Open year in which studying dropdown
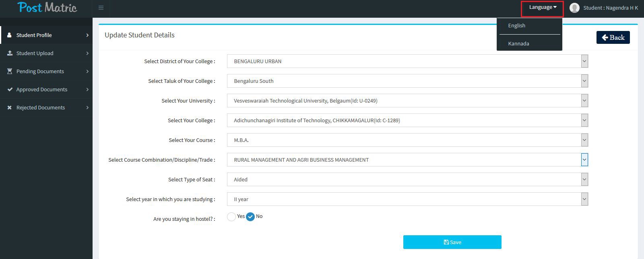 tap(407, 199)
